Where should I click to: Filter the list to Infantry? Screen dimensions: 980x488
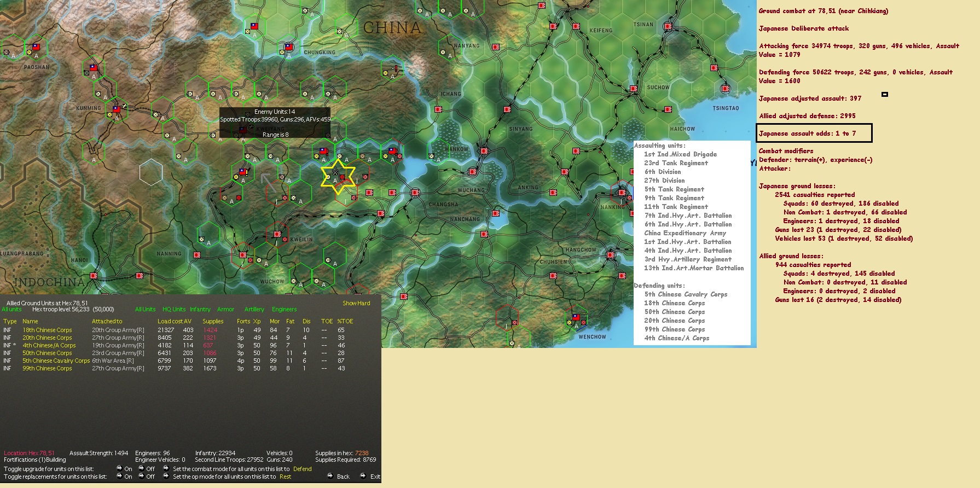[x=200, y=309]
